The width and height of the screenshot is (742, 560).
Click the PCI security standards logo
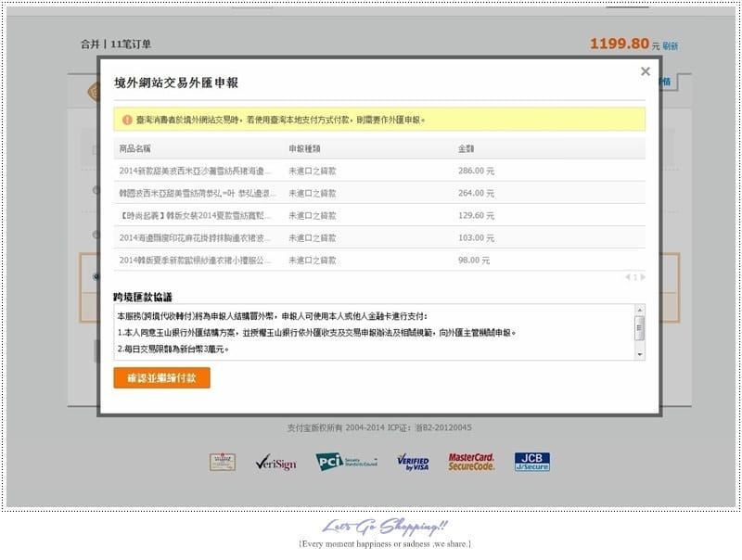(346, 462)
